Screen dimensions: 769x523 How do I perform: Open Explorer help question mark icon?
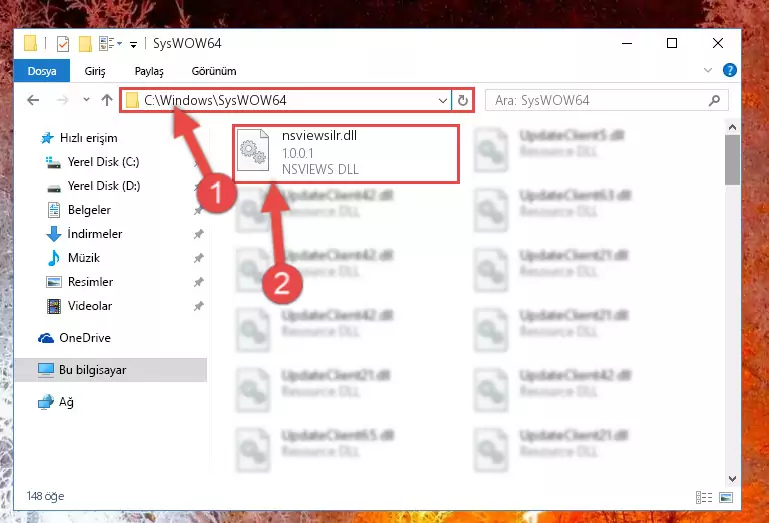[x=730, y=70]
